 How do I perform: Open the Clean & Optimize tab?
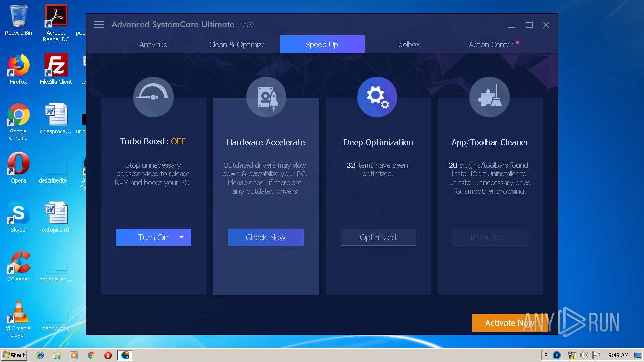(x=237, y=44)
